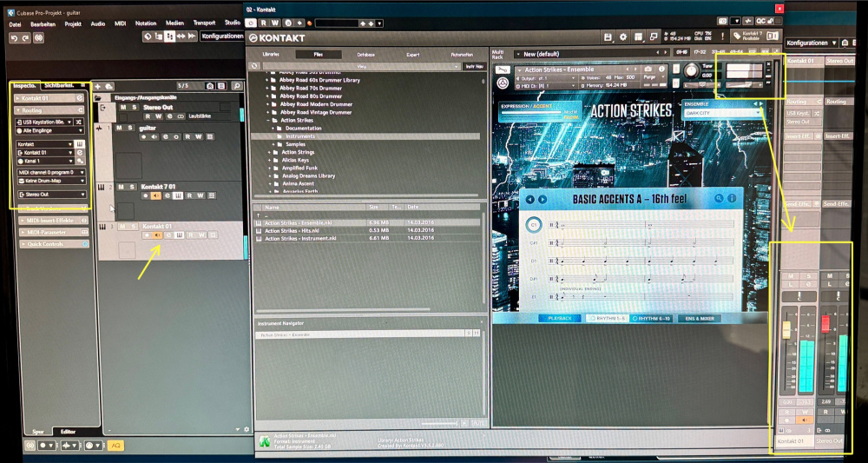Click next rhythm arrow in accents panel
This screenshot has height=463, width=868.
542,199
